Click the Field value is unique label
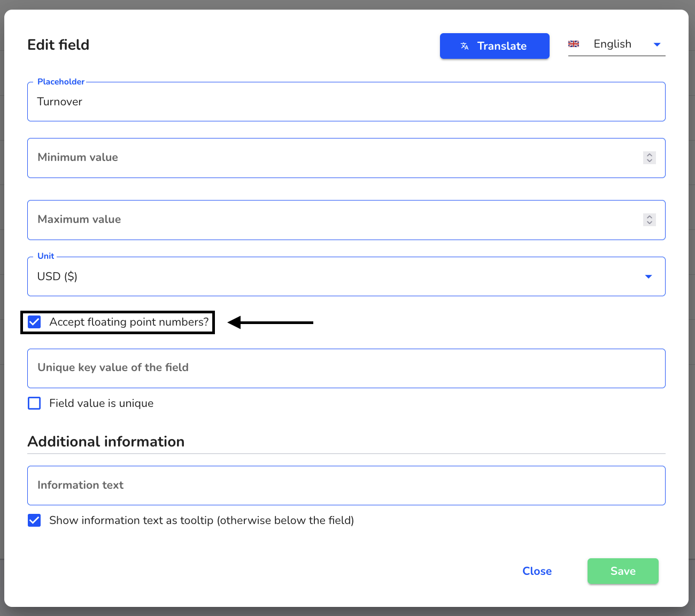The width and height of the screenshot is (695, 616). (x=102, y=403)
